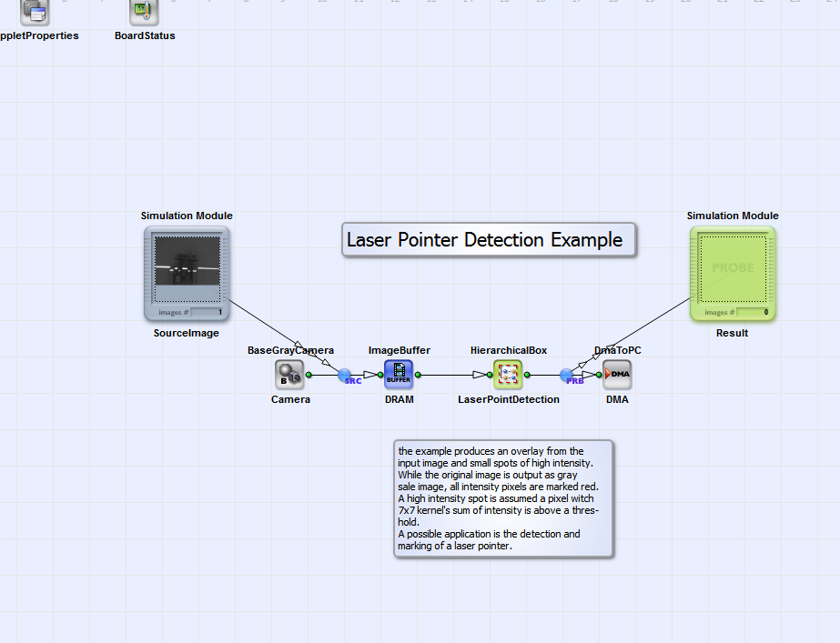Open the green Result probe module
The image size is (840, 643).
733,274
